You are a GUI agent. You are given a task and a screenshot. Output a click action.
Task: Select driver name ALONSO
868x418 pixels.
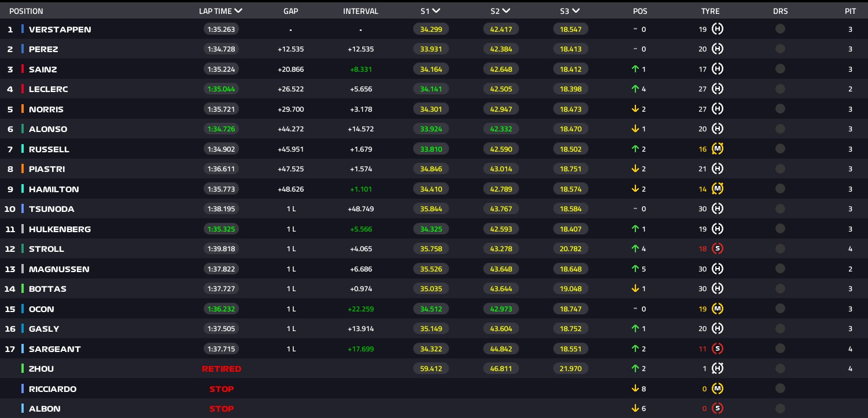pyautogui.click(x=48, y=129)
